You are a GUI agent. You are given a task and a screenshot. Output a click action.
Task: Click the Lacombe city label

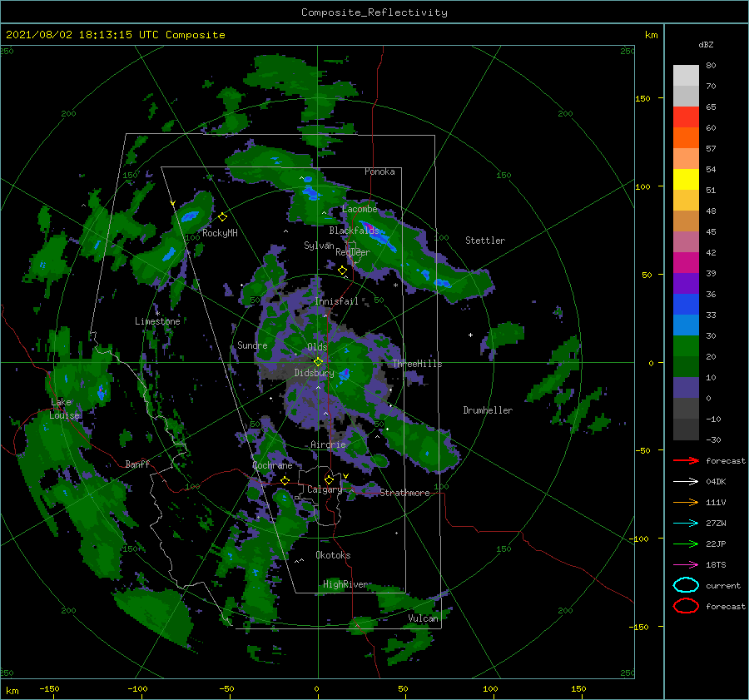click(360, 209)
